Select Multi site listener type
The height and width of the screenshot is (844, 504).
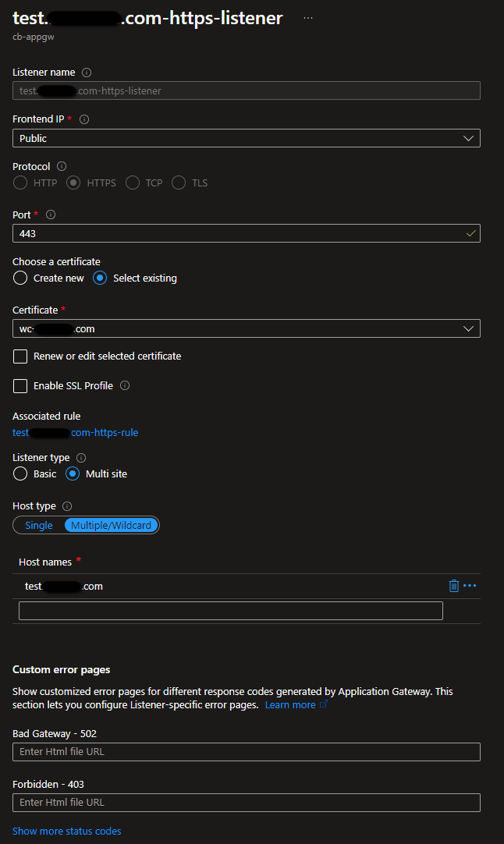(x=73, y=474)
